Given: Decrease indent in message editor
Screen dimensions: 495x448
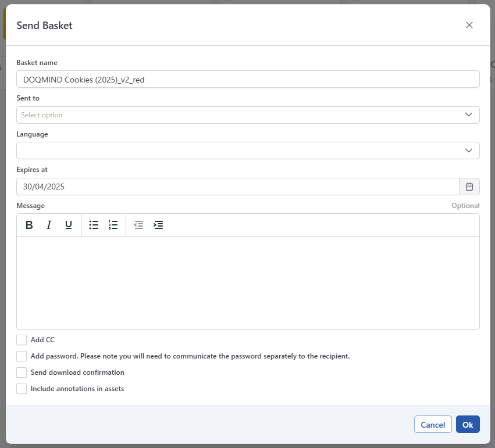Looking at the screenshot, I should [138, 225].
